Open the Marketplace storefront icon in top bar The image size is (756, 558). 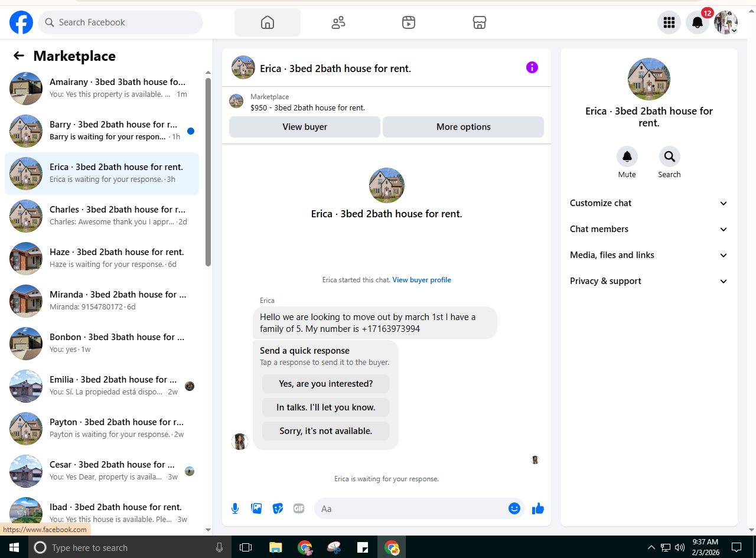[x=480, y=22]
